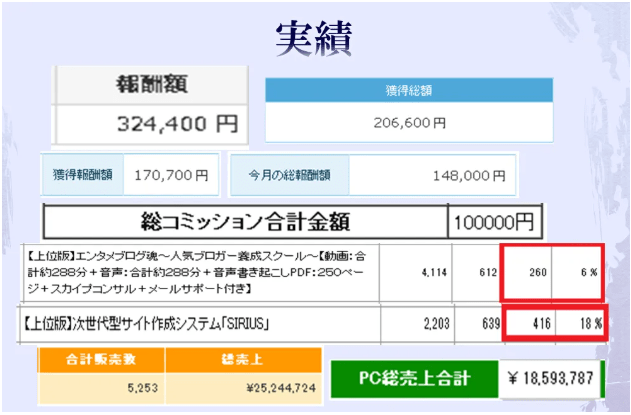Select the 416 cell value
This screenshot has width=631, height=415.
pos(541,324)
